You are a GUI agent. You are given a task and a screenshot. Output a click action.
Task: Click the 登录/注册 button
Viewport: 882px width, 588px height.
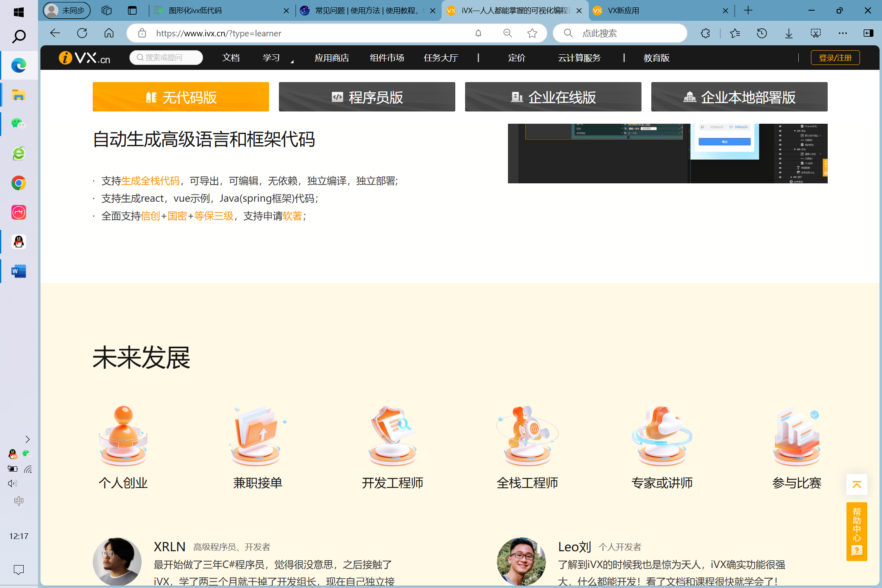pos(835,58)
